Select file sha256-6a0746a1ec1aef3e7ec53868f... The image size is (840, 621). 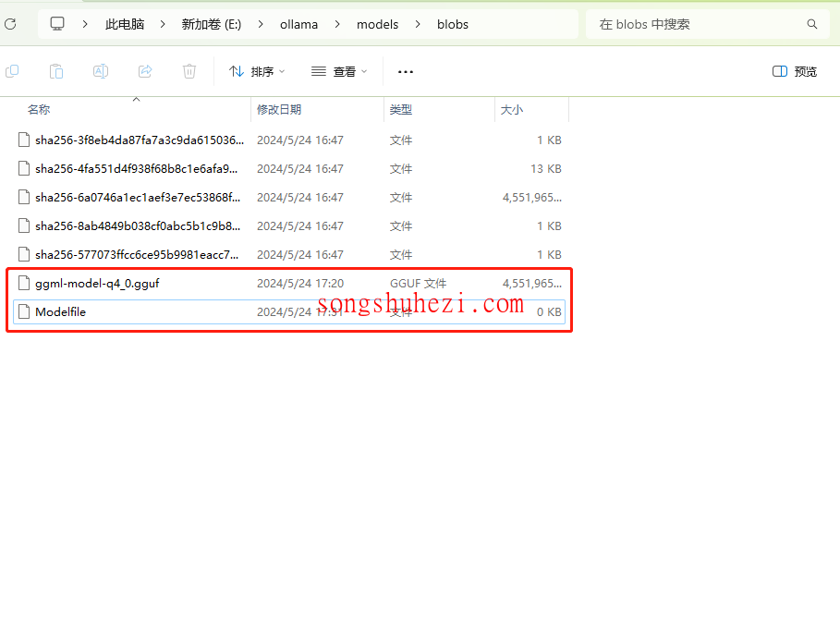(138, 197)
